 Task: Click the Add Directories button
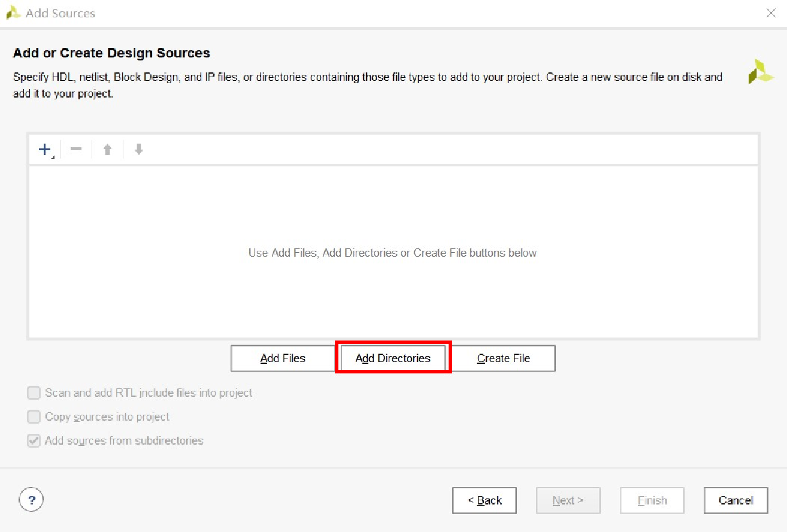click(x=393, y=358)
